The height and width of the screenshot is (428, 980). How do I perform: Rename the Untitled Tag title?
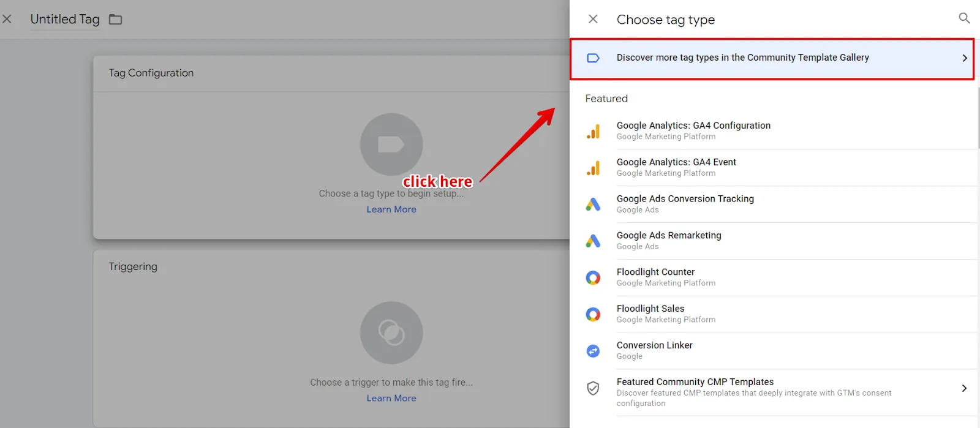click(65, 20)
